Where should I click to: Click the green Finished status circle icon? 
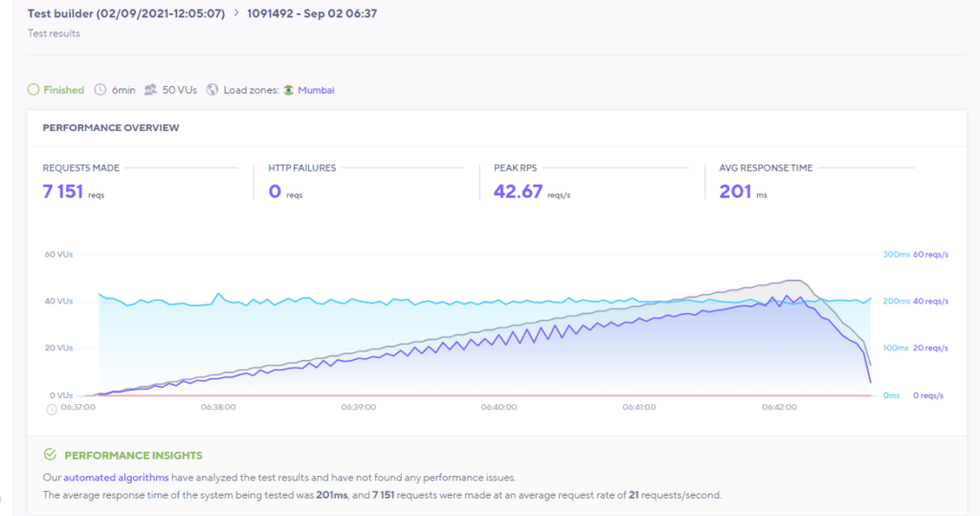[33, 90]
